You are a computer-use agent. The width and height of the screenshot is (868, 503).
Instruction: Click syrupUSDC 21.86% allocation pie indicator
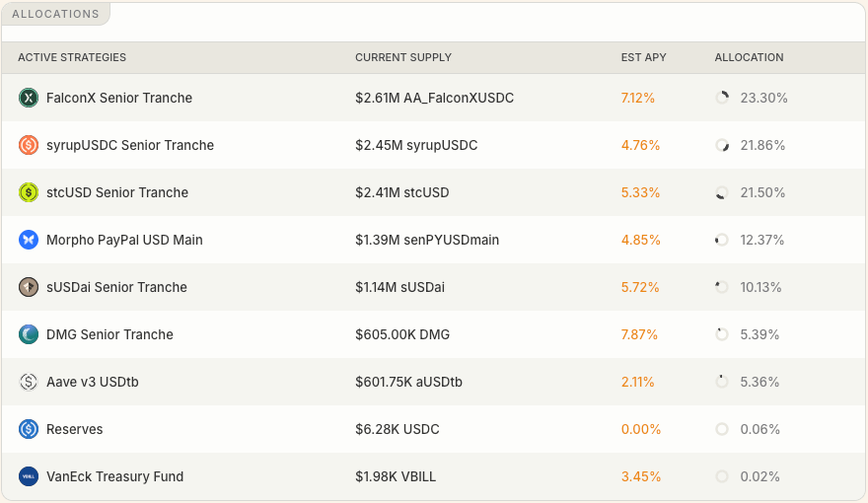(722, 145)
